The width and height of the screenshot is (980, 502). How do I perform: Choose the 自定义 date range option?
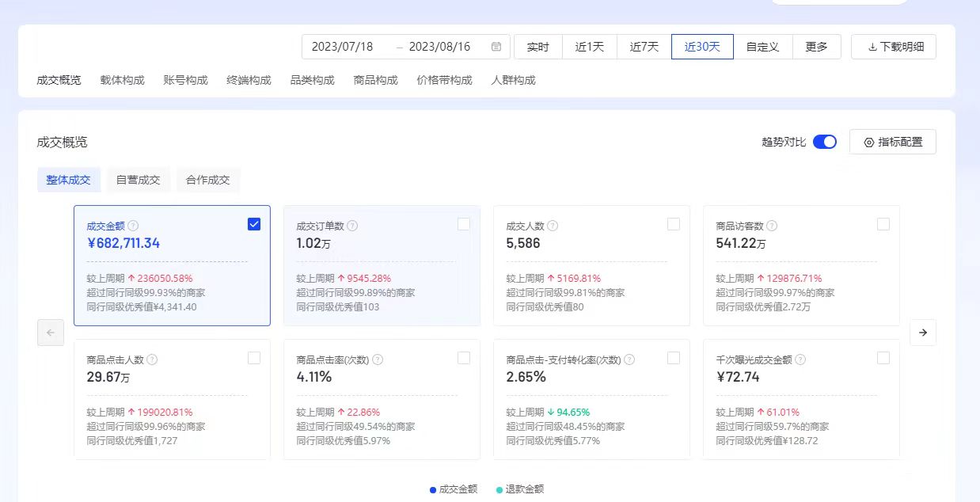(763, 47)
